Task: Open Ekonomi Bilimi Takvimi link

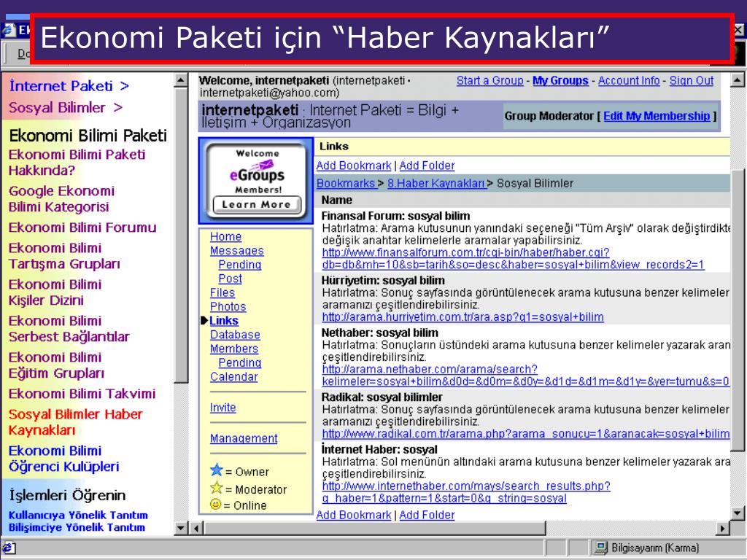Action: click(x=82, y=394)
